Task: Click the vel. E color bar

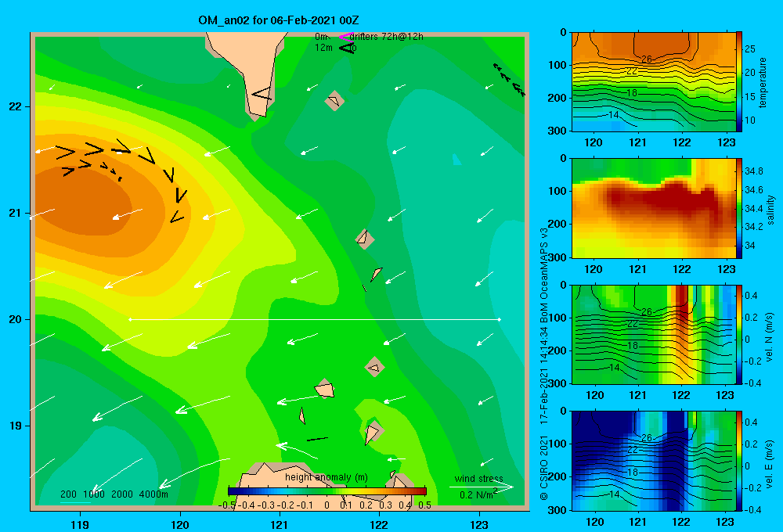Action: click(x=739, y=461)
